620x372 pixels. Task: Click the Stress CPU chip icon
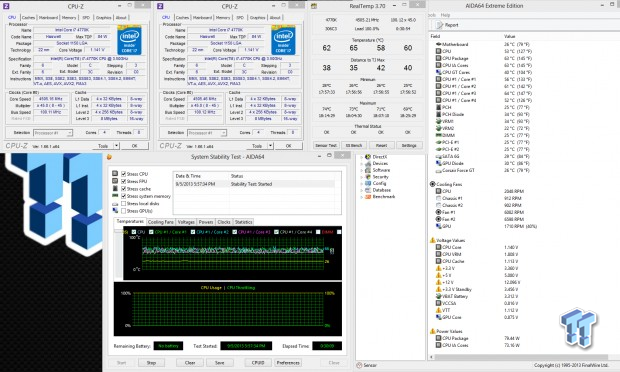tap(115, 174)
